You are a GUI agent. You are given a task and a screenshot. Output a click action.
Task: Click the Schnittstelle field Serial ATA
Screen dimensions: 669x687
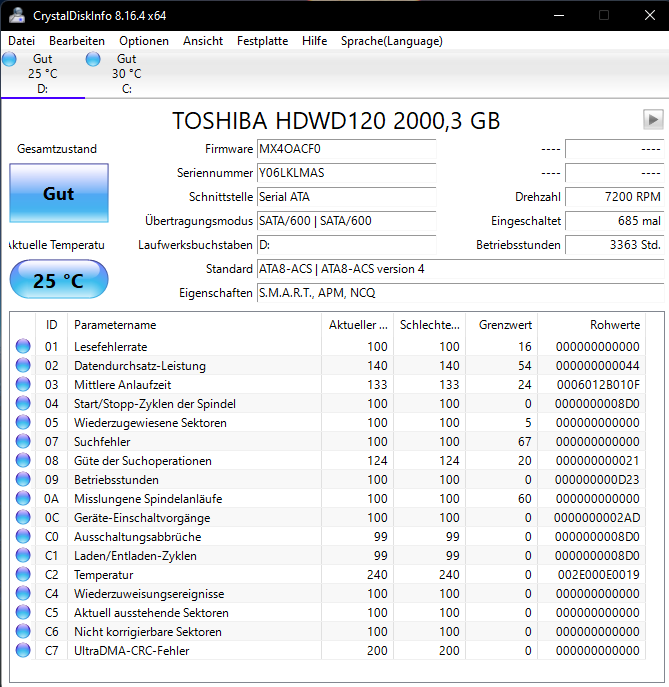346,197
